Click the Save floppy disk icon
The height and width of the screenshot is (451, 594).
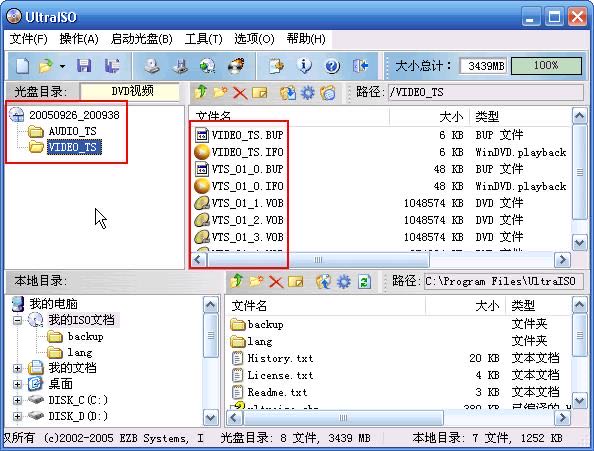pyautogui.click(x=84, y=66)
